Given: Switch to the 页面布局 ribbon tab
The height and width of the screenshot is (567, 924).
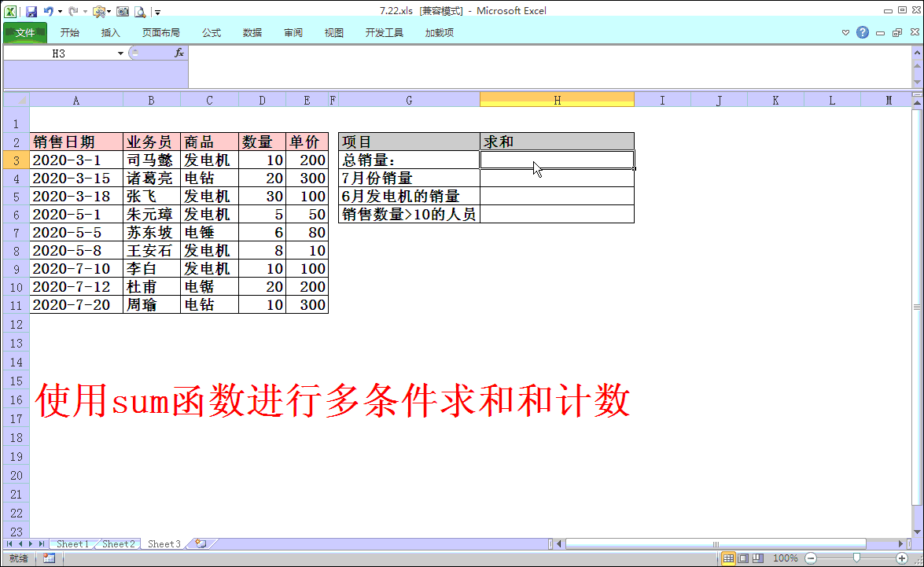Looking at the screenshot, I should coord(161,32).
